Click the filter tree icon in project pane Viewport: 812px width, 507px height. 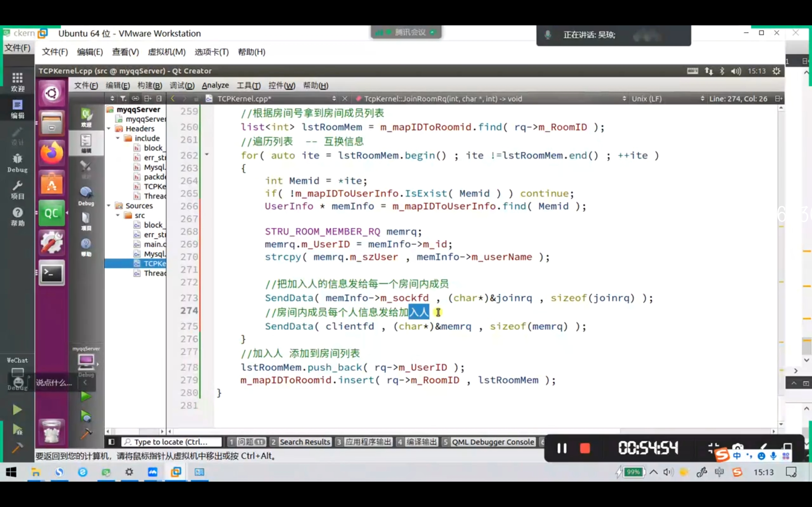123,99
